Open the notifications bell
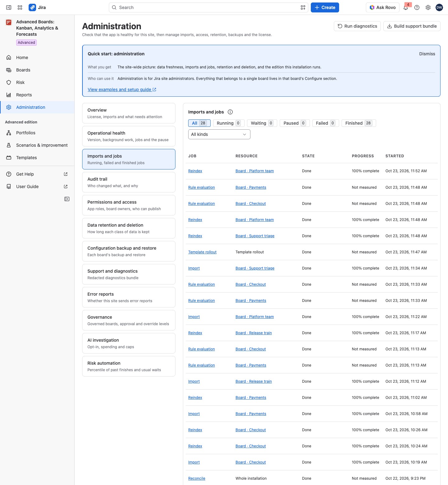The width and height of the screenshot is (448, 485). tap(406, 7)
